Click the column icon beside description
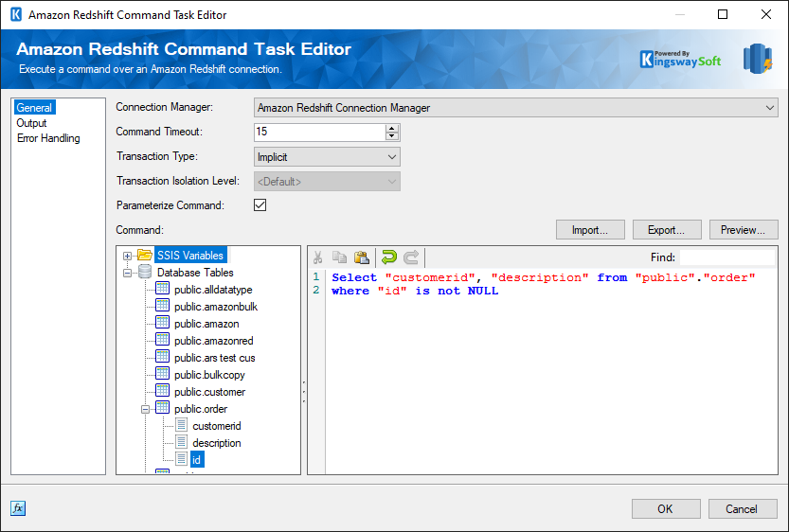This screenshot has height=532, width=789. [181, 442]
